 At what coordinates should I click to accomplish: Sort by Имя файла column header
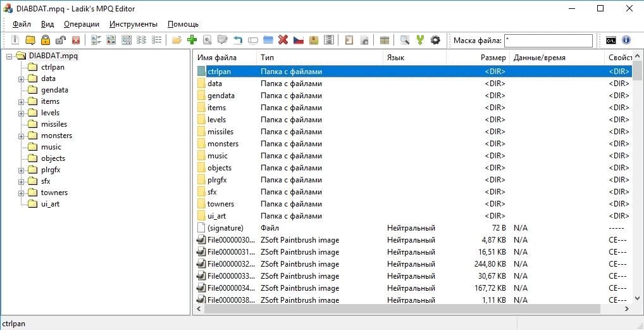click(225, 58)
